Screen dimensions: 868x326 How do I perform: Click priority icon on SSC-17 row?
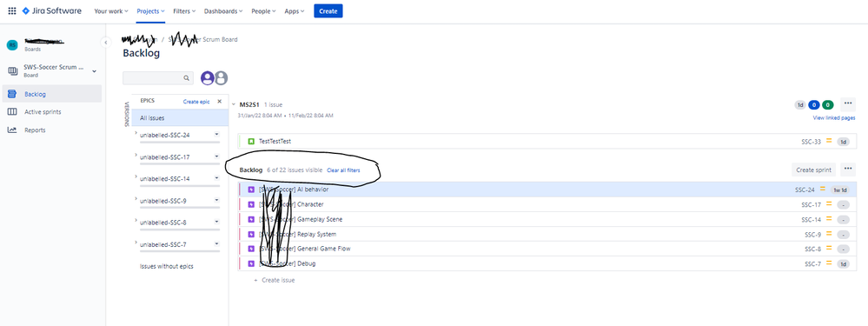point(829,204)
